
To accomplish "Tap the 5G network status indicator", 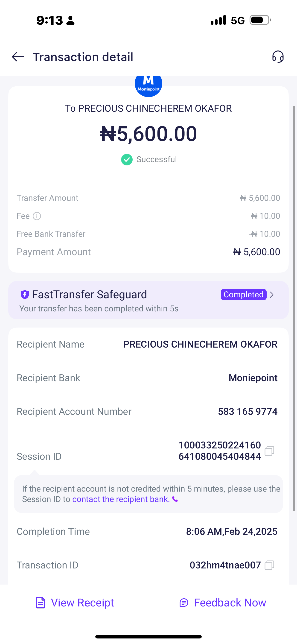I will (238, 20).
